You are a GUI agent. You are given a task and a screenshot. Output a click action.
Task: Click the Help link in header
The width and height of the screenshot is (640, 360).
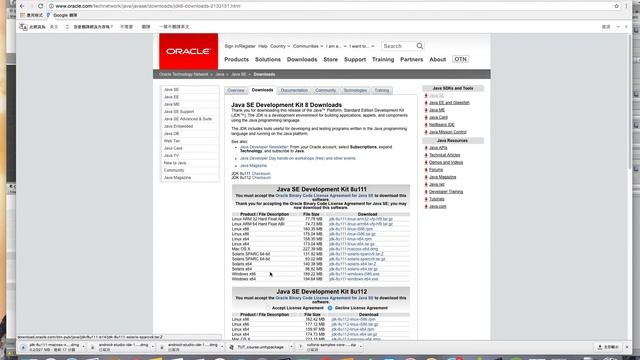pos(263,47)
